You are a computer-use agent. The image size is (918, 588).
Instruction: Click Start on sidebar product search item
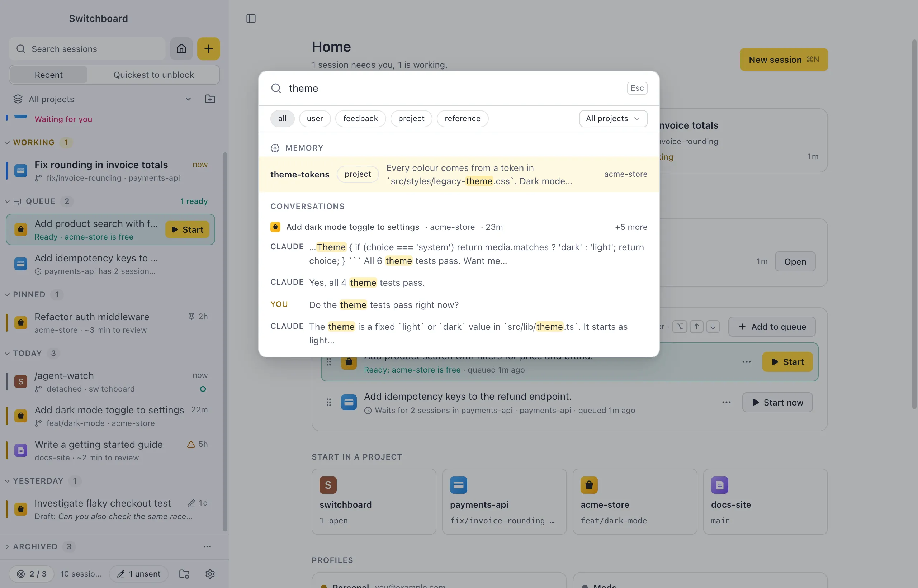click(x=187, y=229)
